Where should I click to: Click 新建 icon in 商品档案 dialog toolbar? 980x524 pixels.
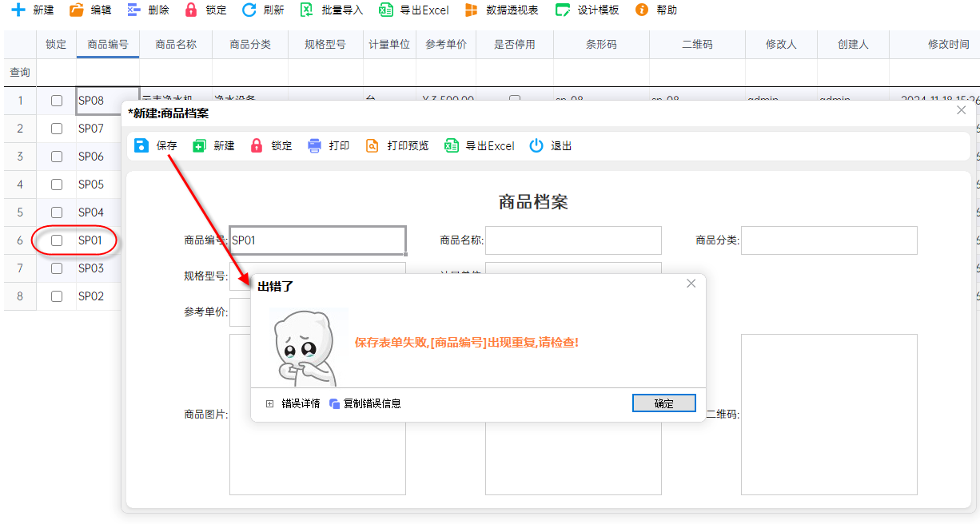(x=199, y=145)
